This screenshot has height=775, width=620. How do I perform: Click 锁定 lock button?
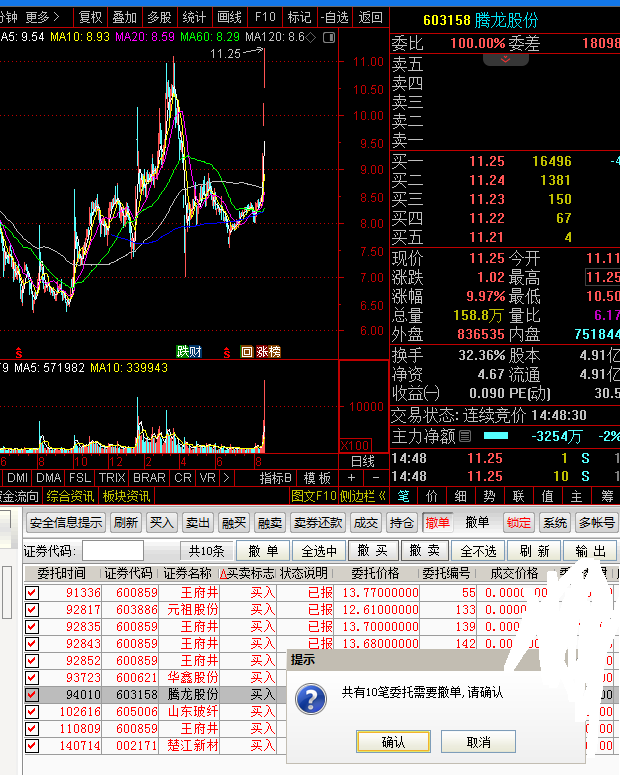(519, 522)
